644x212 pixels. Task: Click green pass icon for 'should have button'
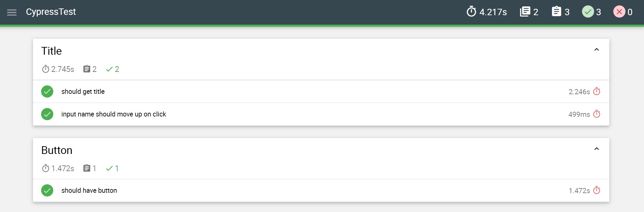pos(47,190)
